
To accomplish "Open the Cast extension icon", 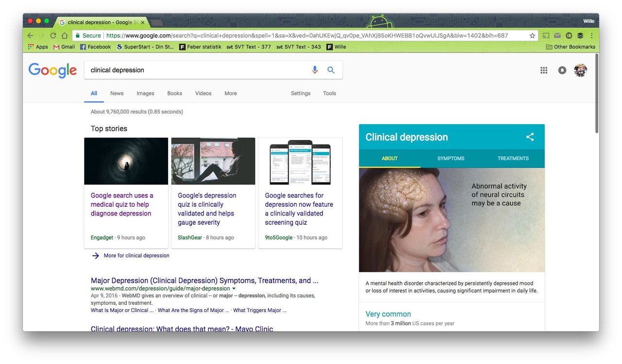I will point(546,35).
